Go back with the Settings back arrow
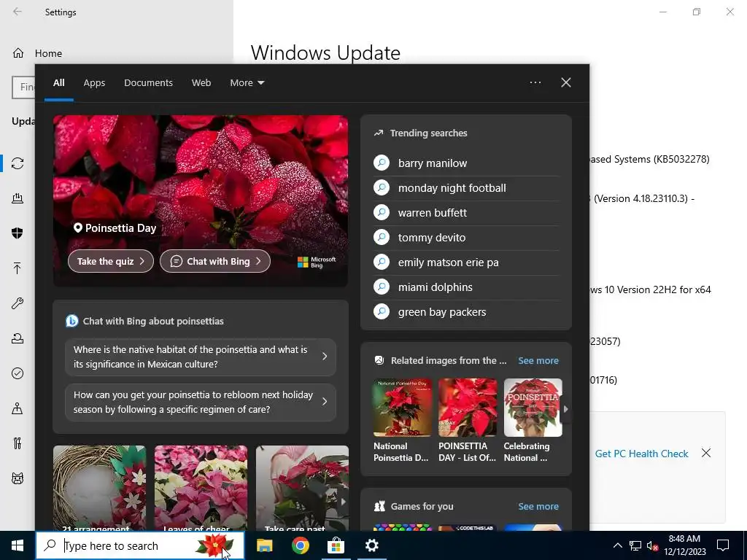Screen dimensions: 747x560 pyautogui.click(x=18, y=12)
